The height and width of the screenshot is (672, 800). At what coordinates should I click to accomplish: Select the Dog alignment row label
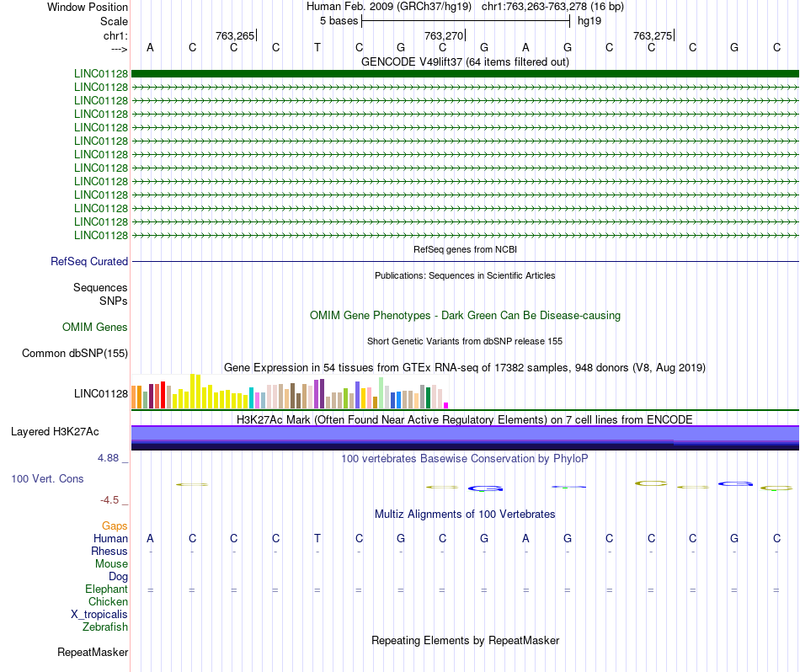click(118, 577)
